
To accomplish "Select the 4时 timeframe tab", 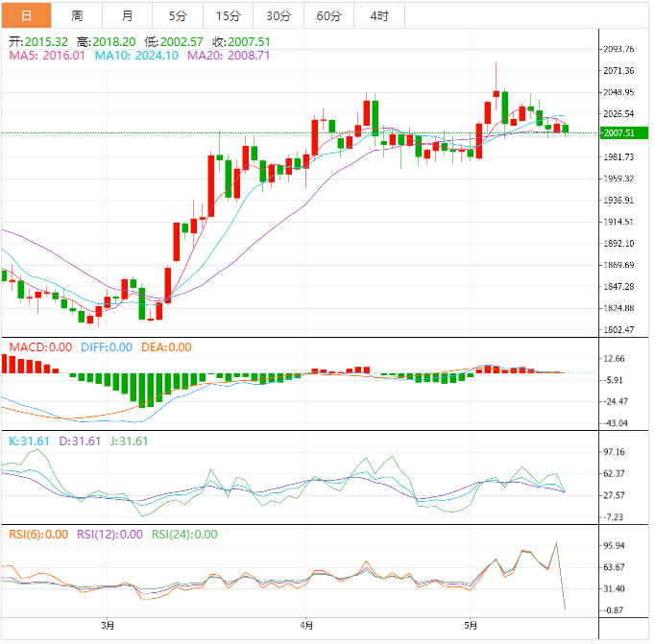I will pos(378,15).
